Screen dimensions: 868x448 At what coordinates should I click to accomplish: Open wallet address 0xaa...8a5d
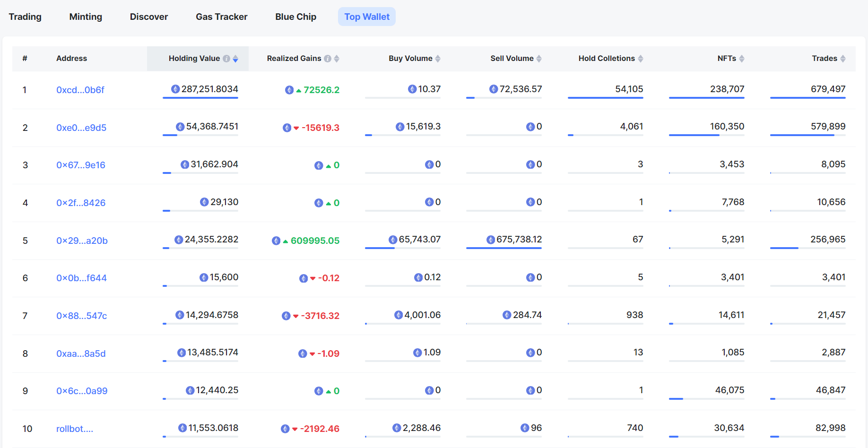[x=81, y=353]
